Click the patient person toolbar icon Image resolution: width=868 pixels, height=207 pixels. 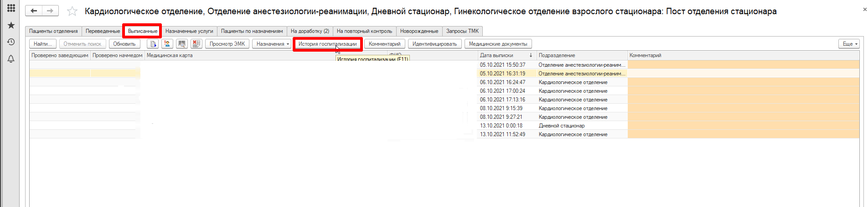(167, 44)
